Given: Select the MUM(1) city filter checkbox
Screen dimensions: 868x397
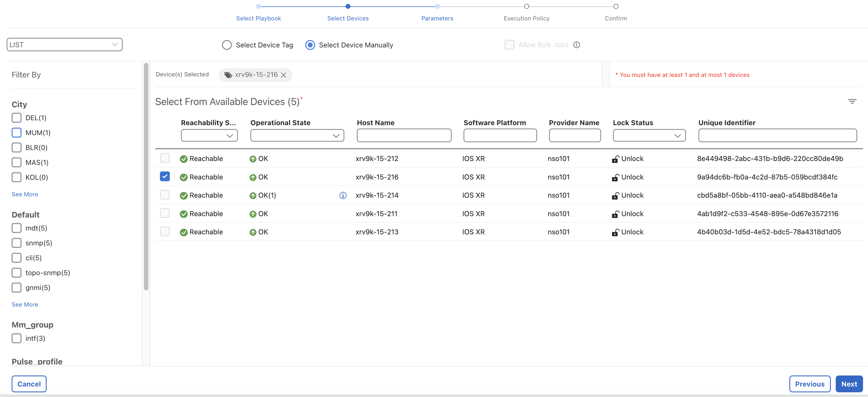Looking at the screenshot, I should tap(16, 132).
